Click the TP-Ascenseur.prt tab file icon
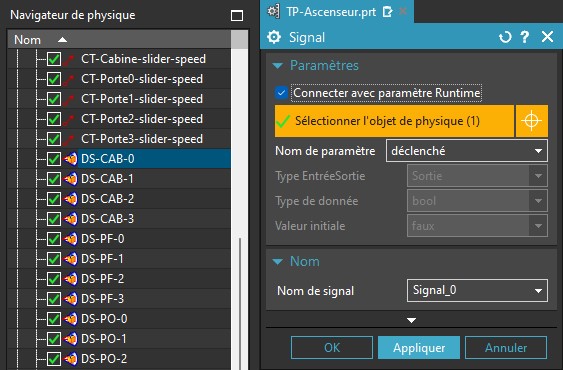Viewport: 563px width, 370px height. (273, 11)
